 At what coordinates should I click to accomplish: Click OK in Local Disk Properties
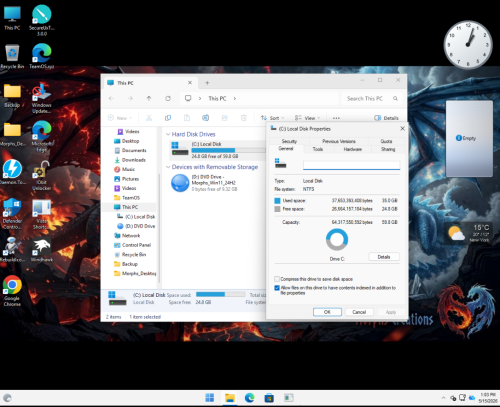[327, 312]
